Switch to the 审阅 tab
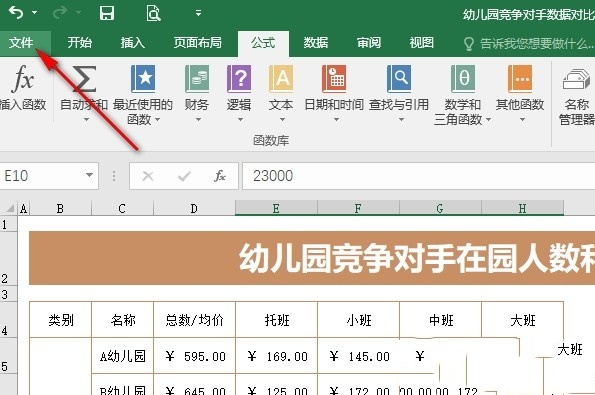Screen dimensions: 595x395 pyautogui.click(x=369, y=43)
